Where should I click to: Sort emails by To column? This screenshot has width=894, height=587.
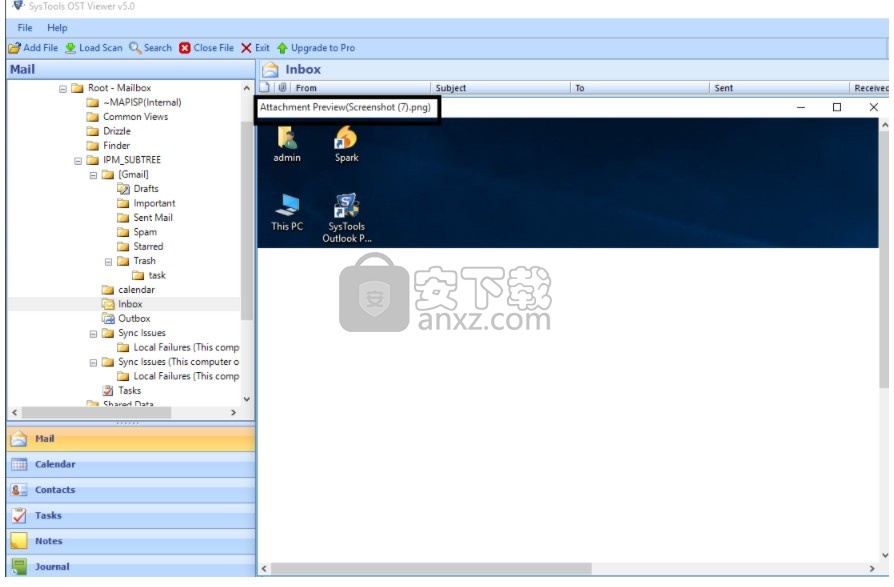tap(640, 88)
